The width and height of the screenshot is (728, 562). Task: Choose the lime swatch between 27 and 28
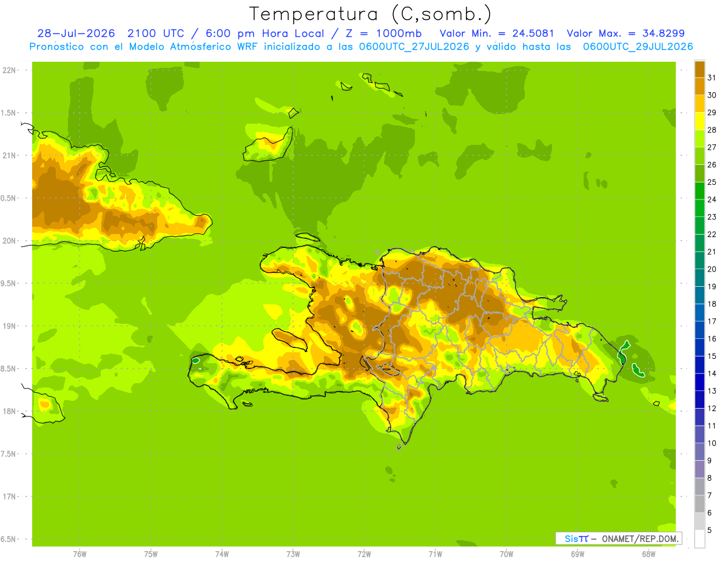pos(699,138)
